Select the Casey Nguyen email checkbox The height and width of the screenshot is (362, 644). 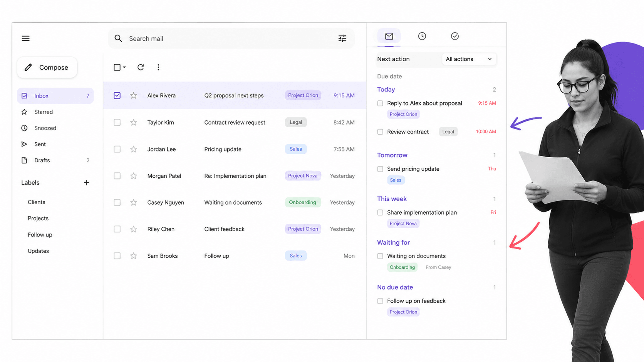click(117, 202)
